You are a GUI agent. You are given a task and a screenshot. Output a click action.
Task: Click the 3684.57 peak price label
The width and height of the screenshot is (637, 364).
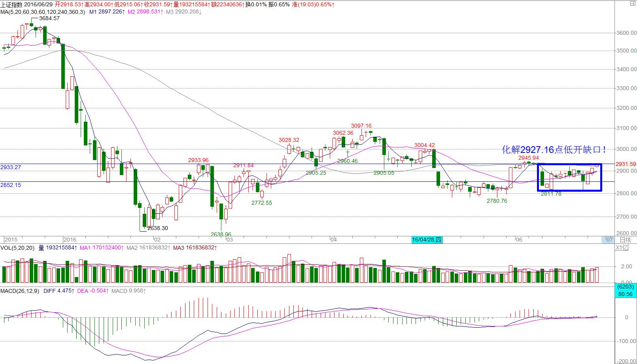coord(49,18)
